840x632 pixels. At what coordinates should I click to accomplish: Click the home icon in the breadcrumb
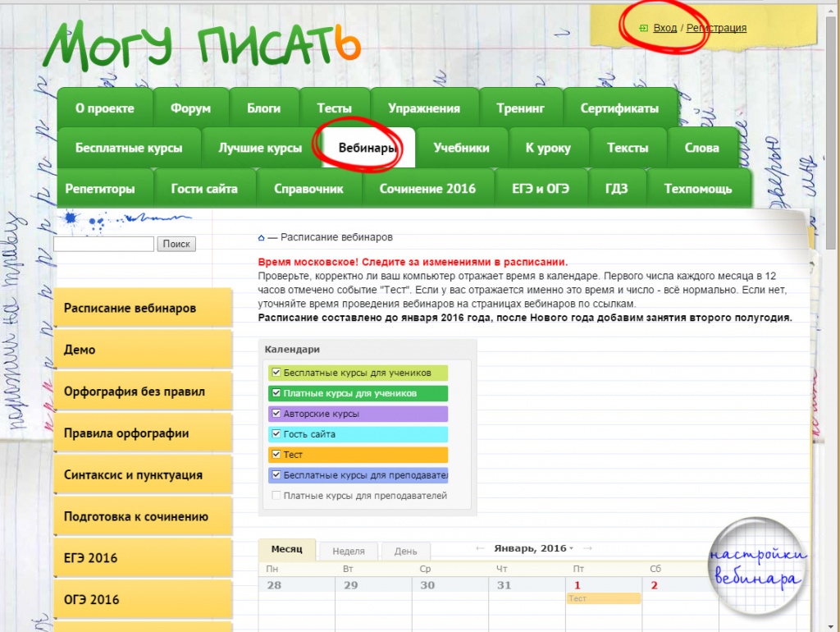pos(261,238)
